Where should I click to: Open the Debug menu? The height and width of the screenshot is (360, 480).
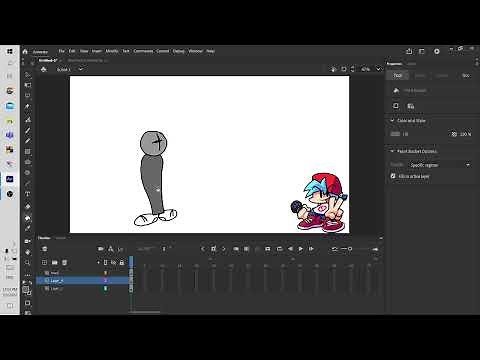pos(179,51)
